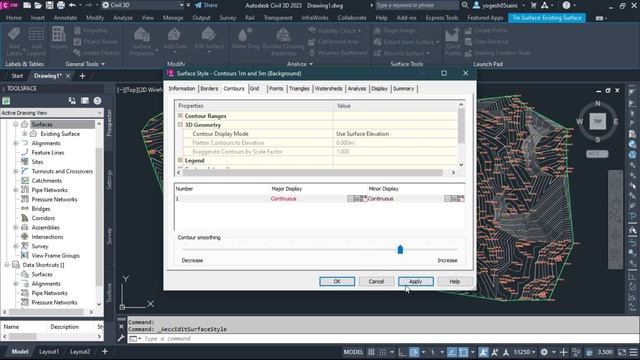The width and height of the screenshot is (640, 360).
Task: Toggle polar tracking in status bar
Action: [414, 352]
